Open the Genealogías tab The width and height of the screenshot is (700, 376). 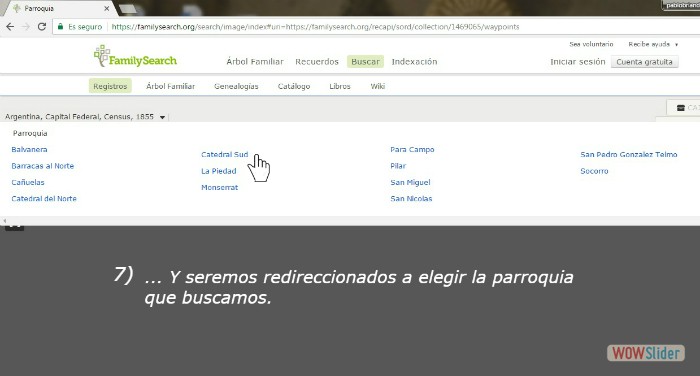click(x=236, y=86)
